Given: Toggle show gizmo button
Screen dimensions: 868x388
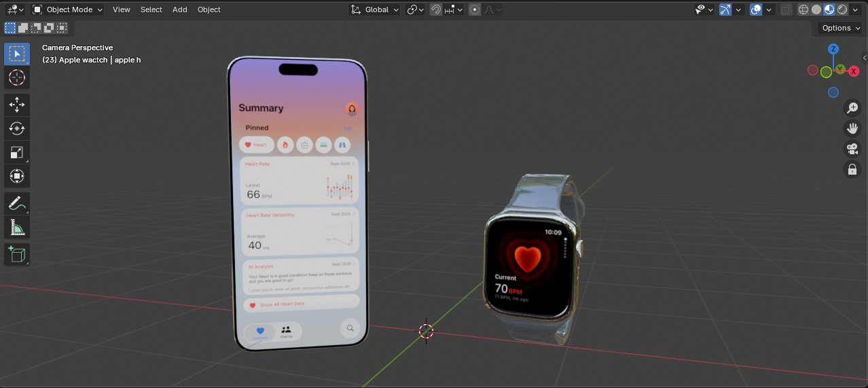Looking at the screenshot, I should pos(725,10).
